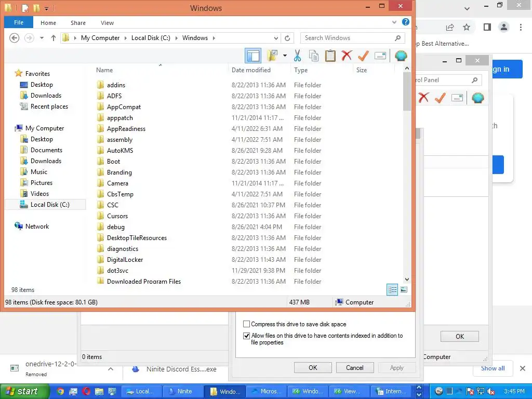This screenshot has width=532, height=399.
Task: Bookmark page with Chrome star icon
Action: [x=467, y=27]
